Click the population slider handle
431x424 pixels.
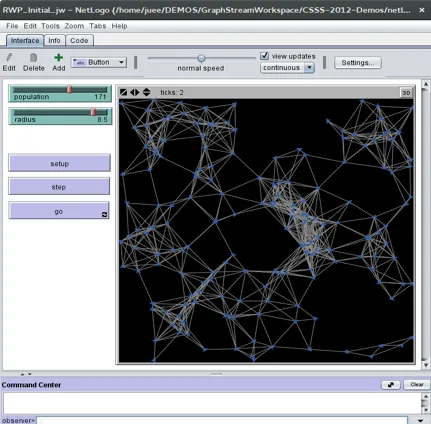coord(69,89)
